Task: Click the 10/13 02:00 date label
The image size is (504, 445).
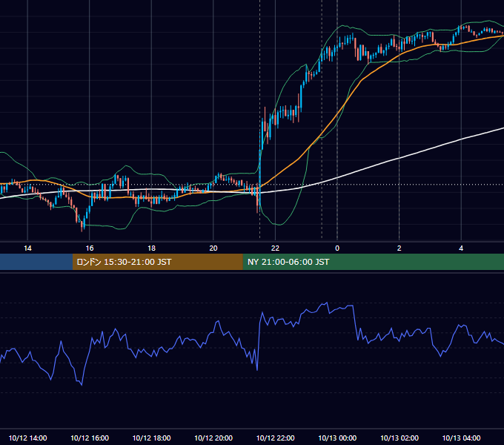Action: pos(399,438)
